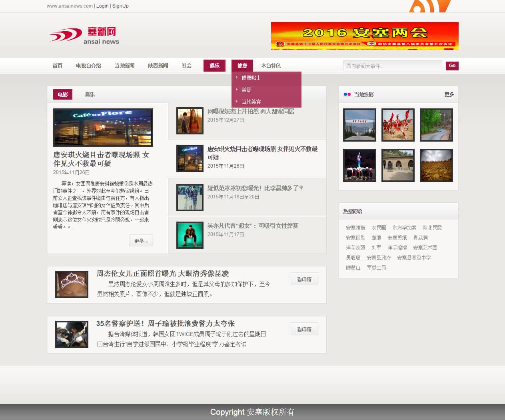This screenshot has width=505, height=420.
Task: Go to 陕西新闻 in the navigation bar
Action: (158, 66)
